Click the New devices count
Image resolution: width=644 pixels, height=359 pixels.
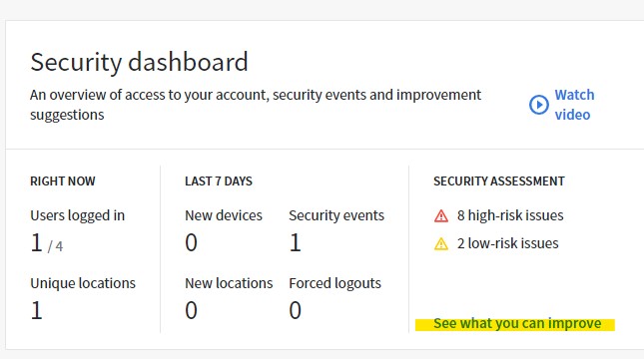(191, 242)
